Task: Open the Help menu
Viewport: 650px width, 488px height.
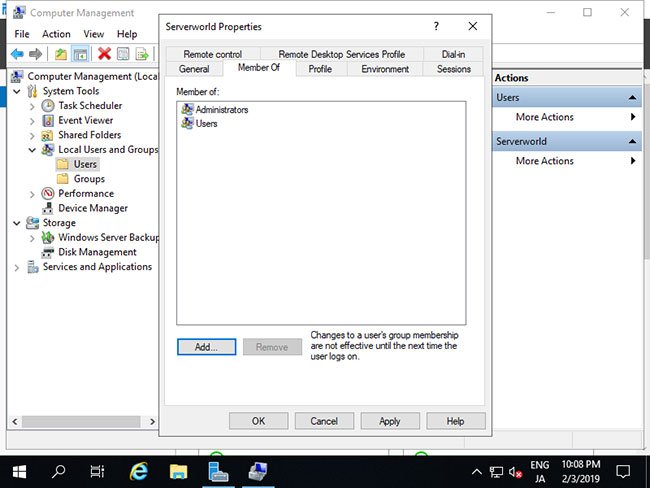Action: pyautogui.click(x=127, y=34)
